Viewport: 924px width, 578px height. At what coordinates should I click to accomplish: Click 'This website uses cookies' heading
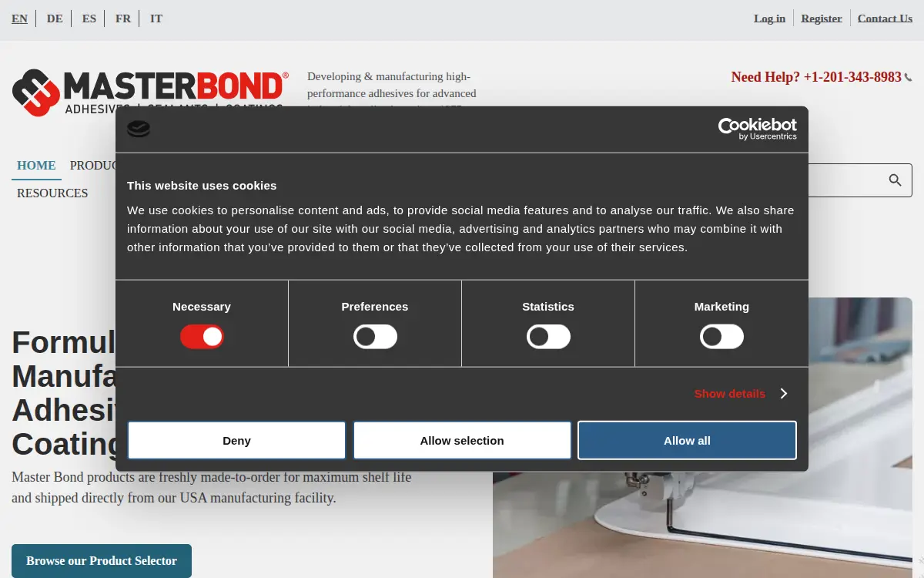[202, 186]
